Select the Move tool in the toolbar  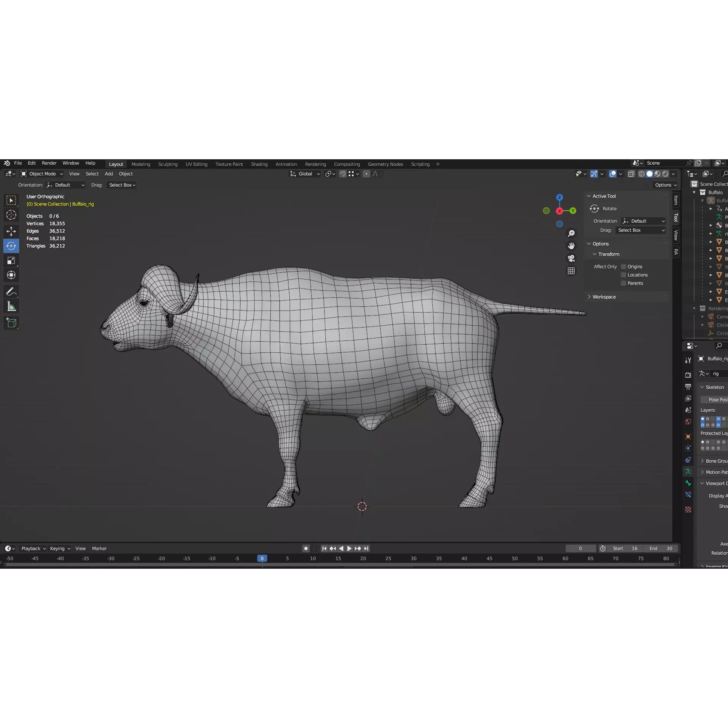click(x=11, y=231)
